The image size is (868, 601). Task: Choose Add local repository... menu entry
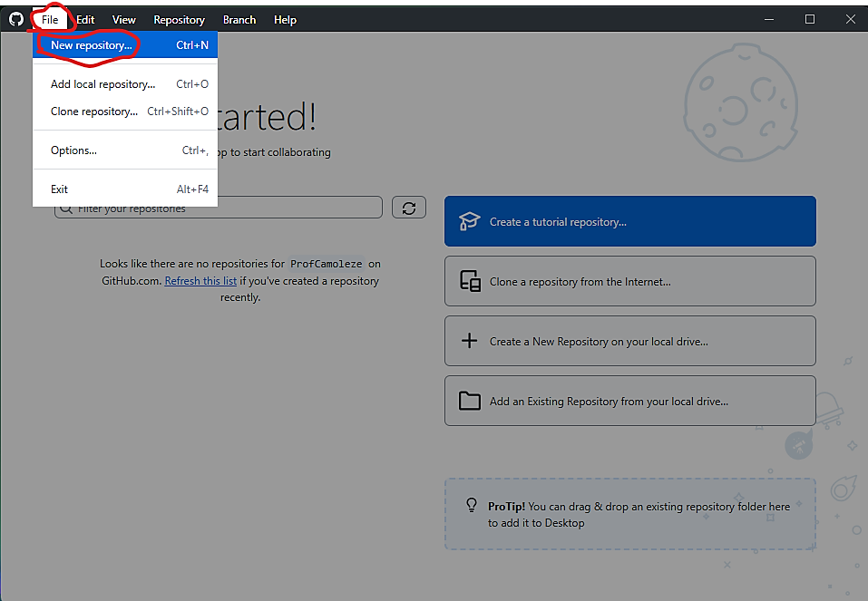click(x=102, y=84)
